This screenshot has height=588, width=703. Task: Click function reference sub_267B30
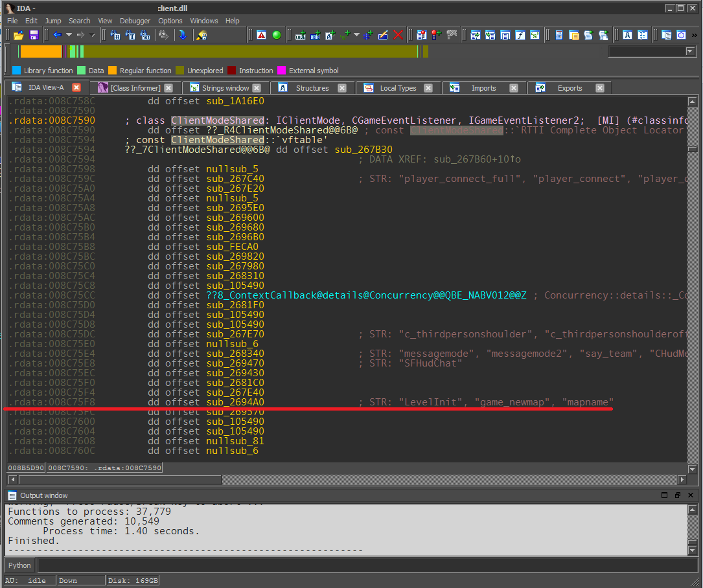click(x=363, y=149)
